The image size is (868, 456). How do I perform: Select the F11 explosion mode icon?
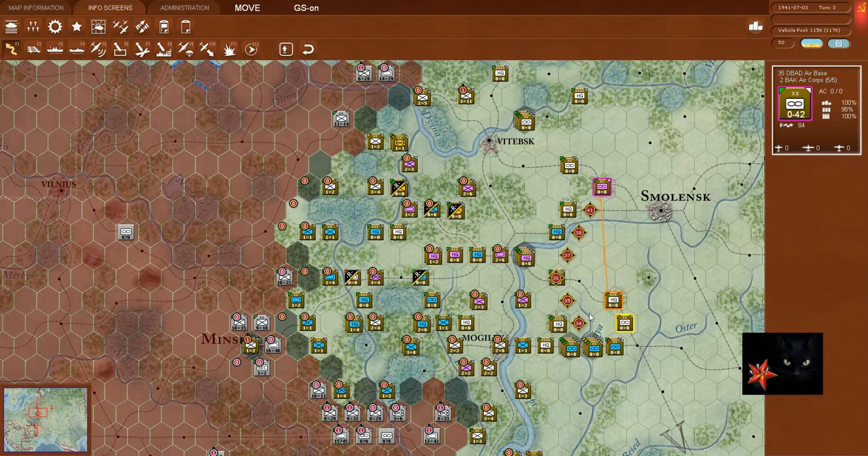(x=229, y=49)
